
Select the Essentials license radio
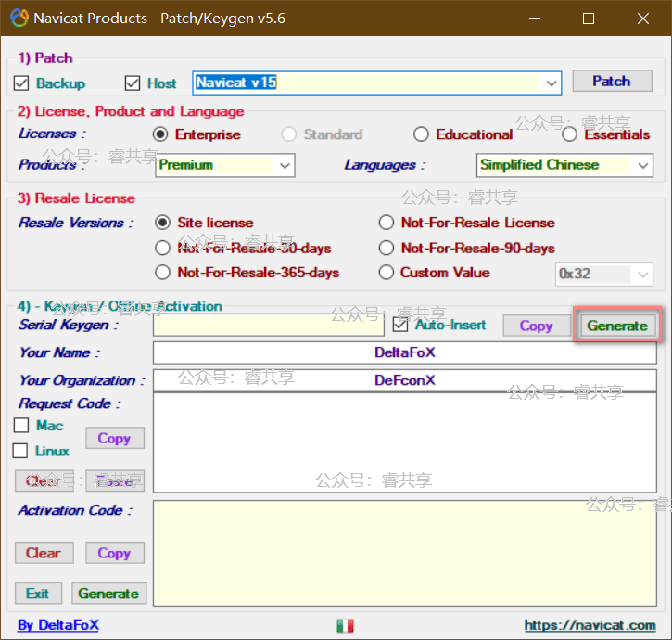point(569,134)
